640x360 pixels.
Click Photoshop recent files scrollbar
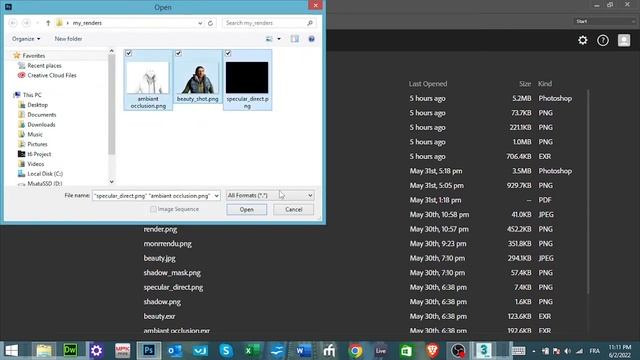pyautogui.click(x=588, y=192)
